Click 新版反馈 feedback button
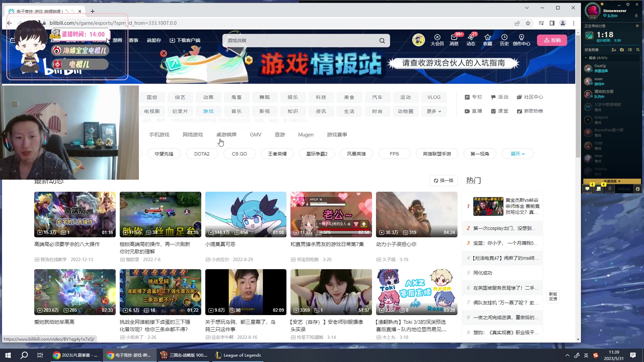644x362 pixels. coord(553,296)
